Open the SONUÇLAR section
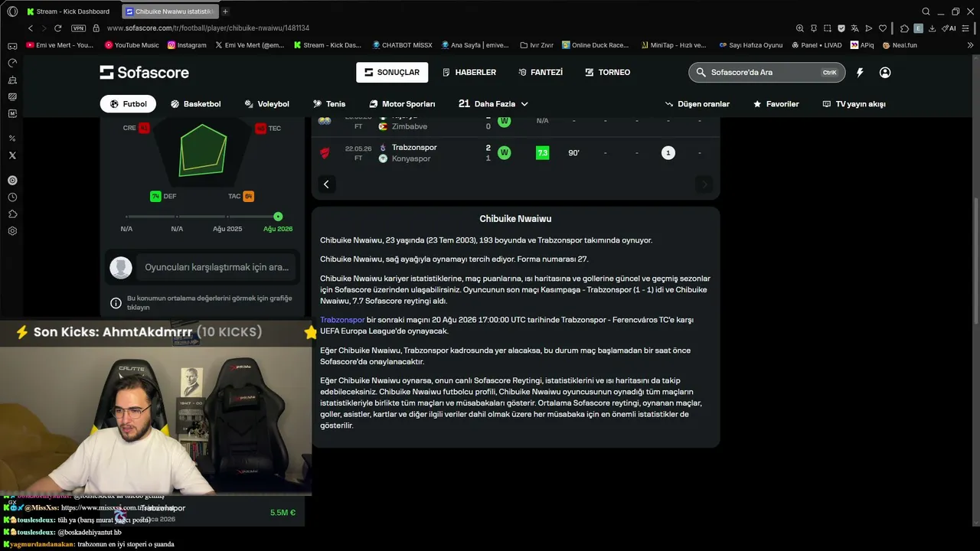Viewport: 980px width, 551px height. pyautogui.click(x=392, y=73)
